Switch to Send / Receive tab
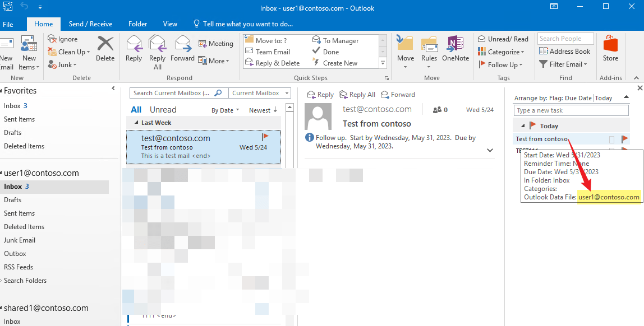The image size is (644, 326). tap(90, 24)
